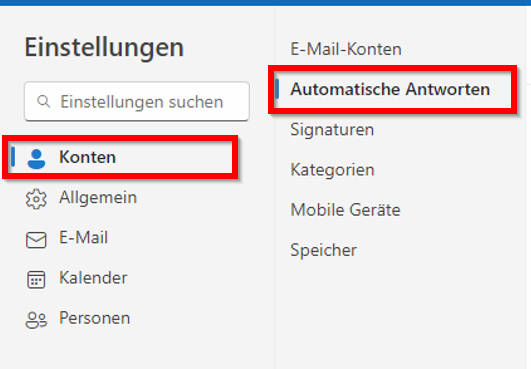This screenshot has height=369, width=531.
Task: Open the Signaturen subsection
Action: [332, 130]
